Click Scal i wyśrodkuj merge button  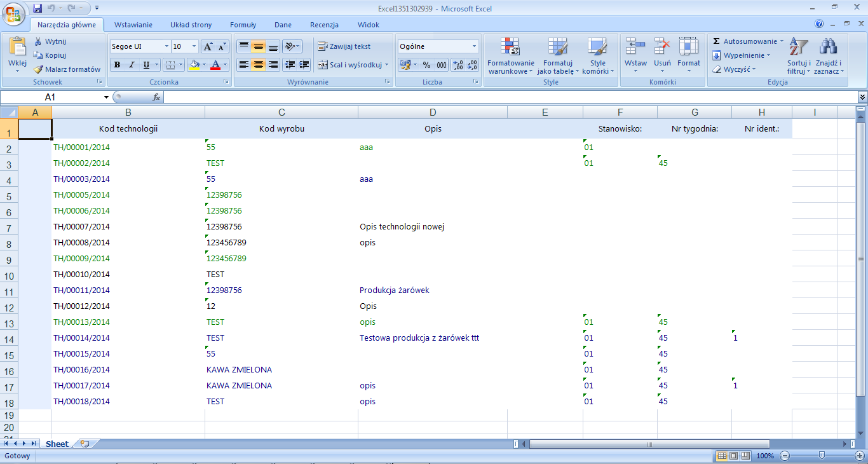coord(349,65)
